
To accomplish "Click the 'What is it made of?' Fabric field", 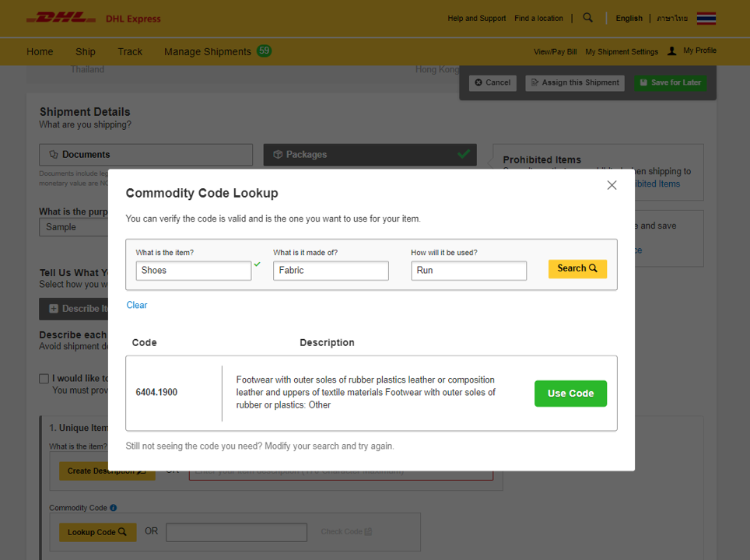I will (x=331, y=271).
